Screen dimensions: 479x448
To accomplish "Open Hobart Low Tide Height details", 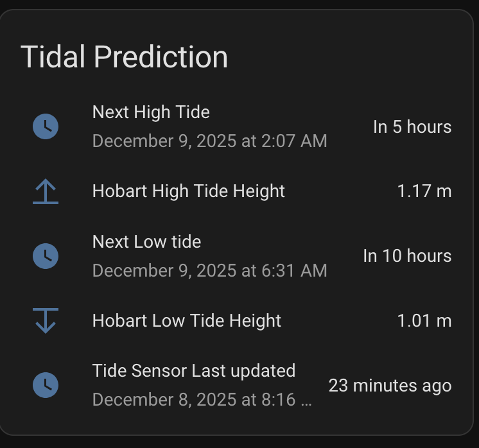I will 187,320.
